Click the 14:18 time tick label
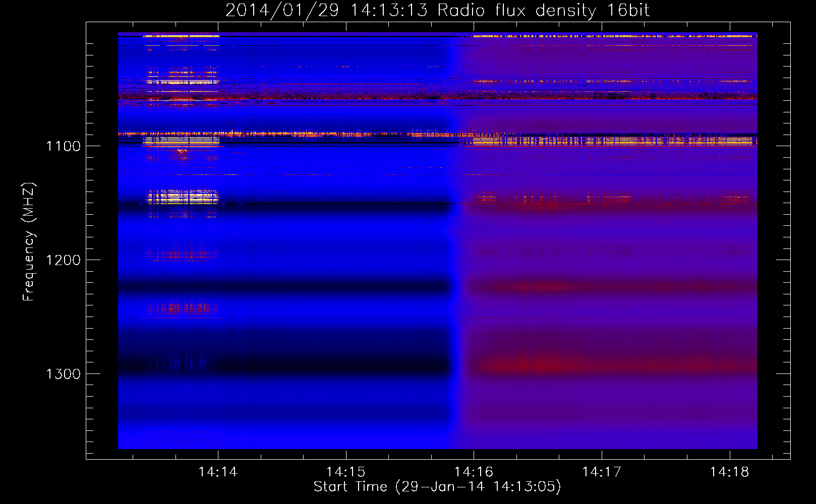This screenshot has height=504, width=816. click(x=730, y=472)
